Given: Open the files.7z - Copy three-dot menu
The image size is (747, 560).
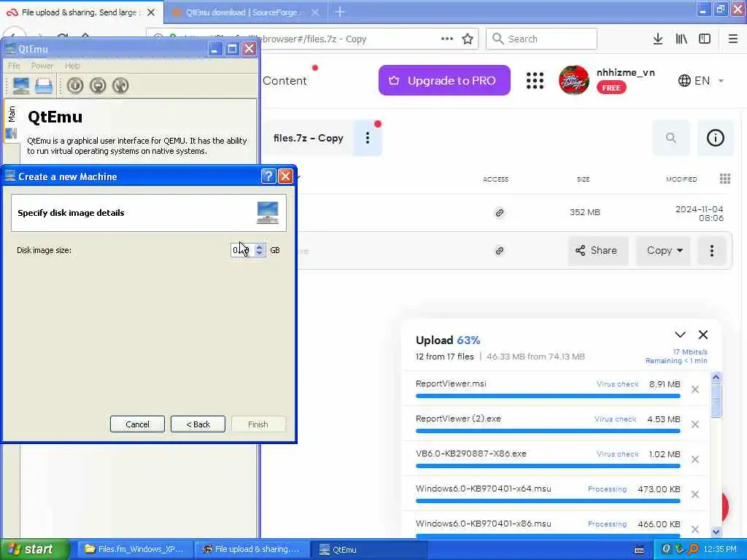Looking at the screenshot, I should [x=368, y=138].
